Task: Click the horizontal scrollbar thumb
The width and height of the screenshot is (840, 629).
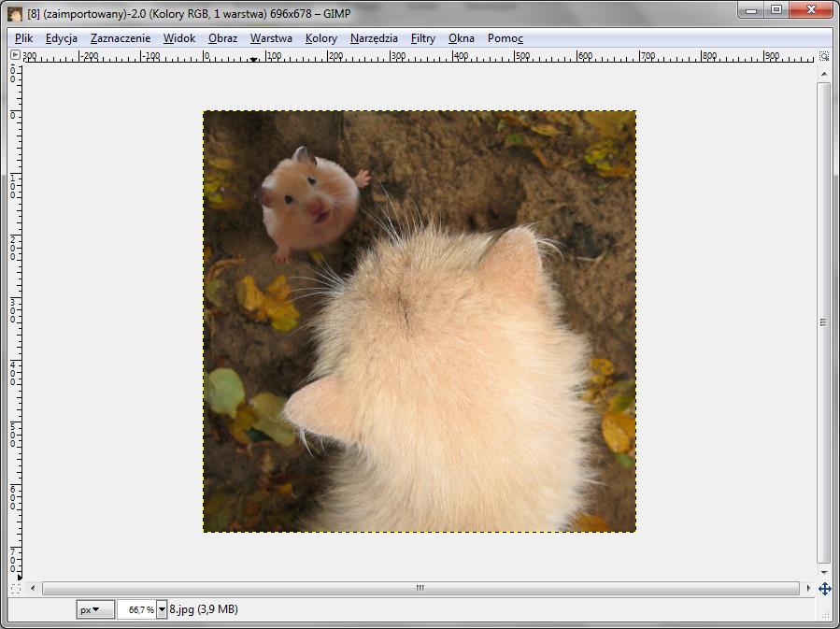Action: point(420,588)
